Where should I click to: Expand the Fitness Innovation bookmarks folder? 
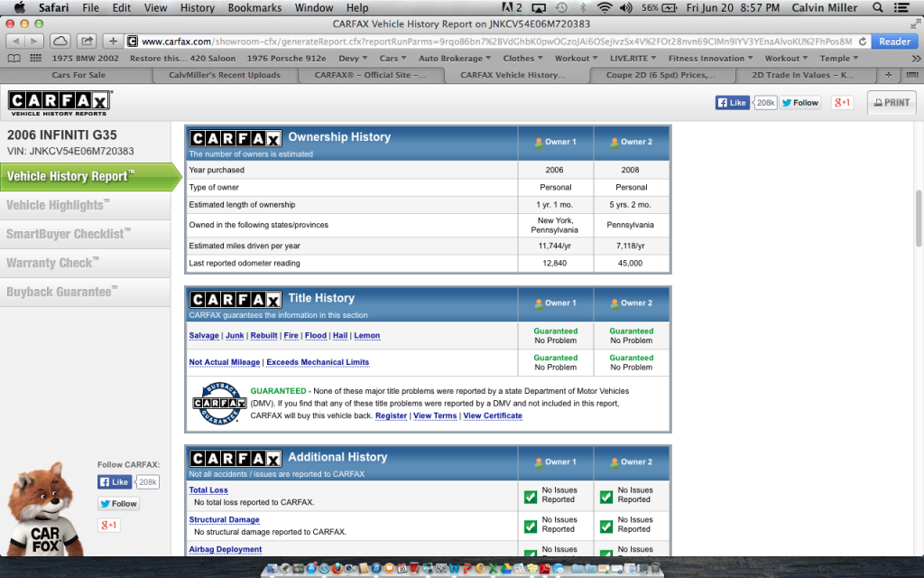[x=711, y=59]
